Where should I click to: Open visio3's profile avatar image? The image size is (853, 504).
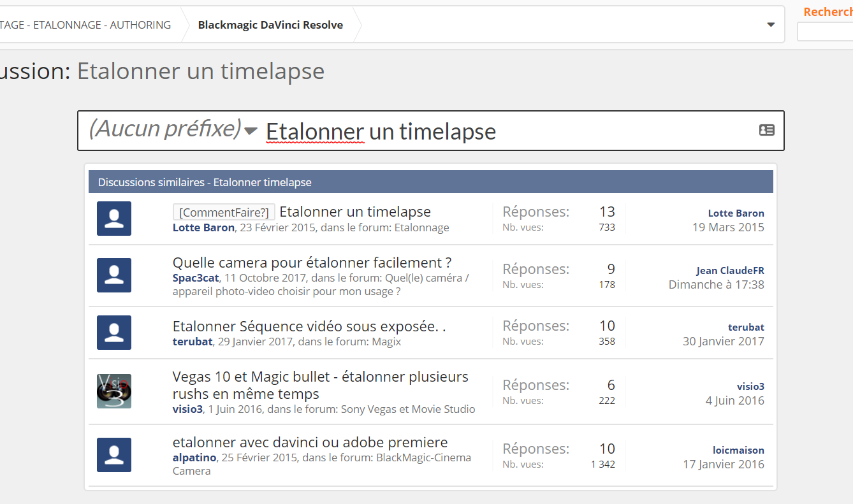(x=114, y=391)
